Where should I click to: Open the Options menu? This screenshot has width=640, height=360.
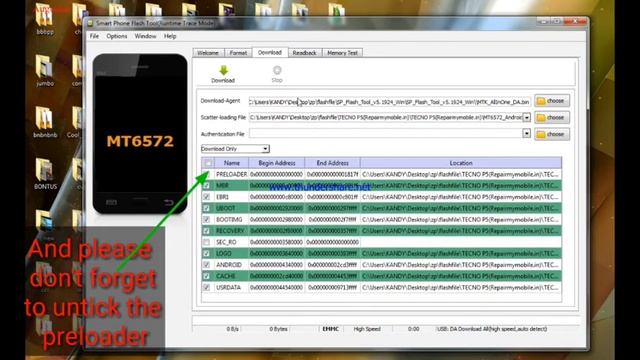coord(117,36)
